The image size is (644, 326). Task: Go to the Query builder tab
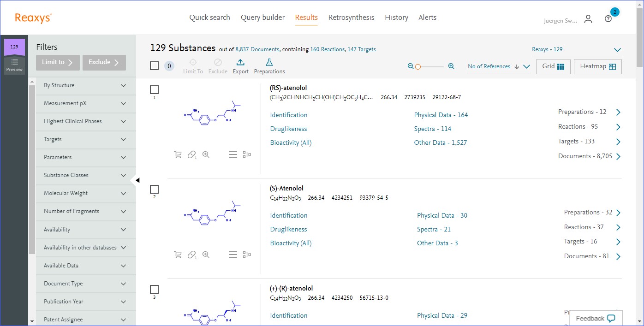point(262,18)
